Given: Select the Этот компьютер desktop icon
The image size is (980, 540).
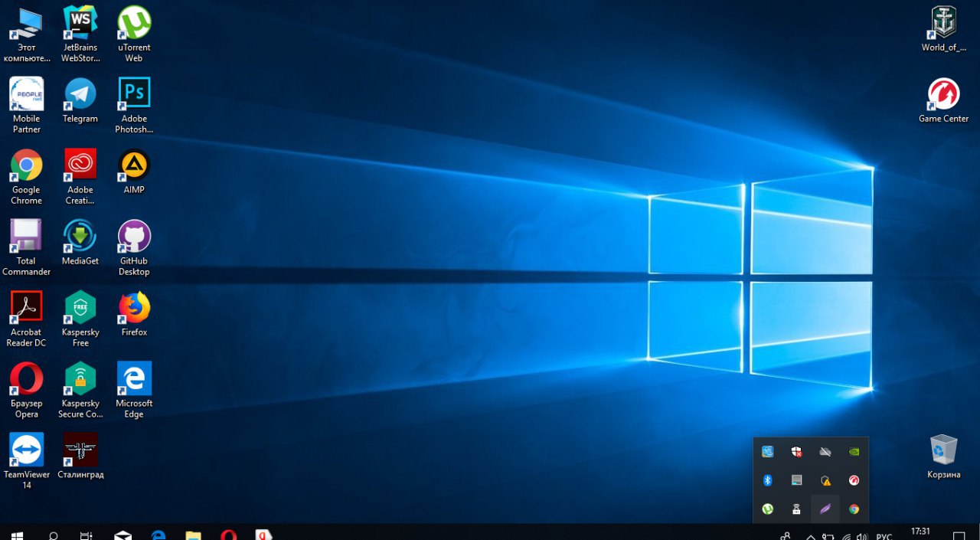Looking at the screenshot, I should [x=26, y=34].
